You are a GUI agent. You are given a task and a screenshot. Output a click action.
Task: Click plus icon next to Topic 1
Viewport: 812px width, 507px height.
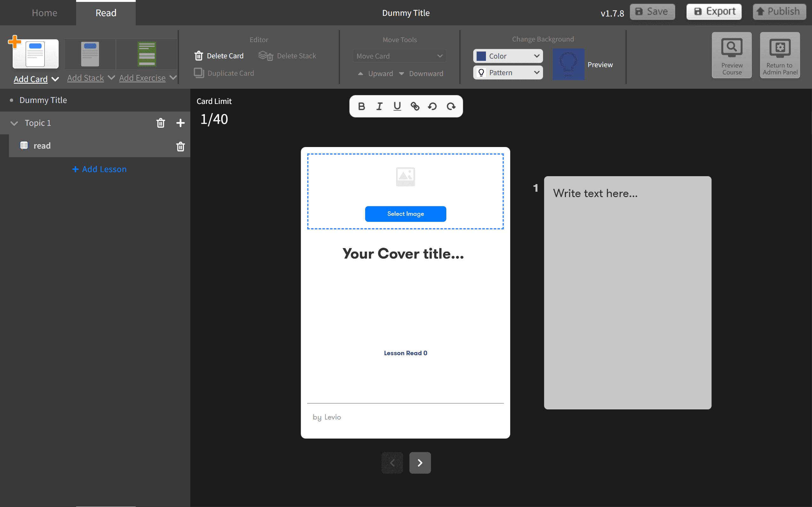pyautogui.click(x=180, y=123)
